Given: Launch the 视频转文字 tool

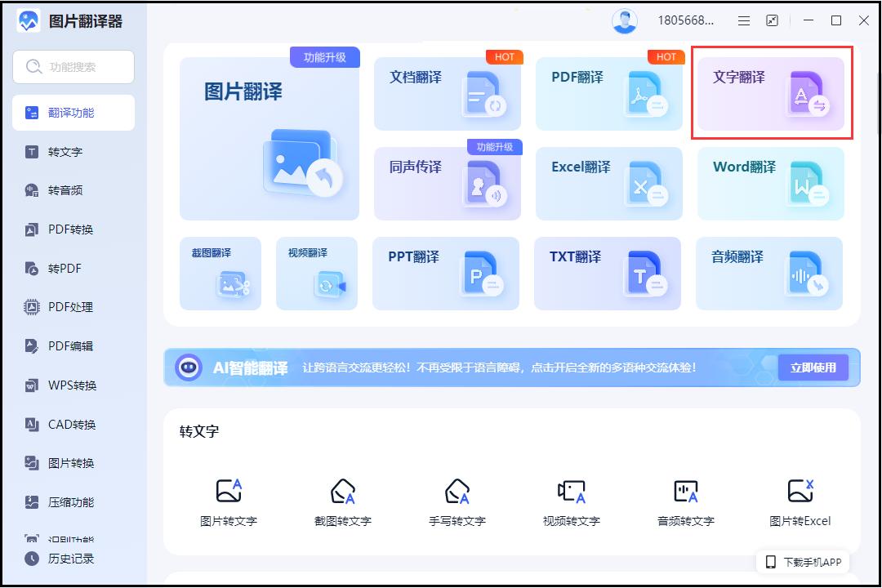Looking at the screenshot, I should pyautogui.click(x=572, y=500).
